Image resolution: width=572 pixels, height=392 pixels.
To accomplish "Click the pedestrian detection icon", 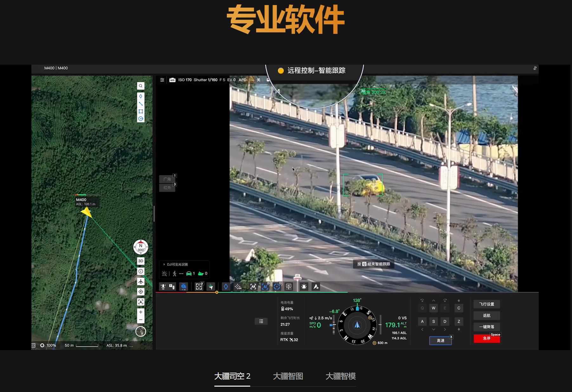I will [174, 273].
